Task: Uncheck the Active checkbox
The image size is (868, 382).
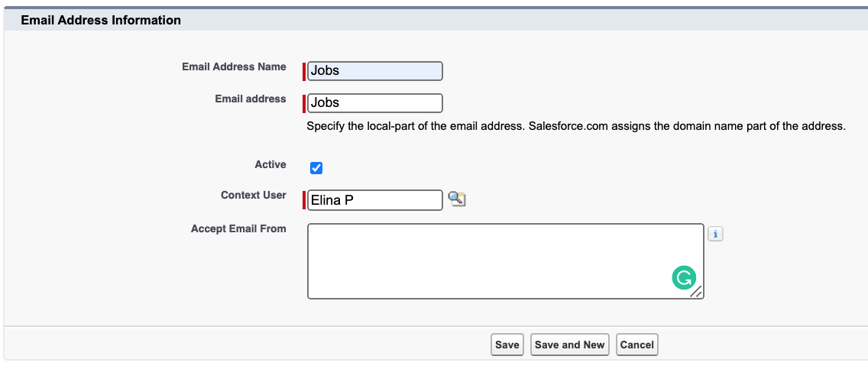Action: tap(316, 168)
